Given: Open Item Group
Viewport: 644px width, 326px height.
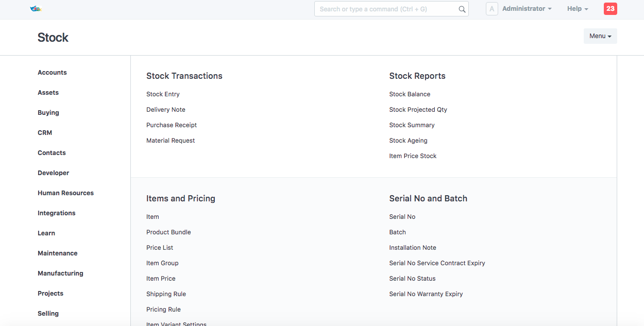Looking at the screenshot, I should pyautogui.click(x=162, y=263).
